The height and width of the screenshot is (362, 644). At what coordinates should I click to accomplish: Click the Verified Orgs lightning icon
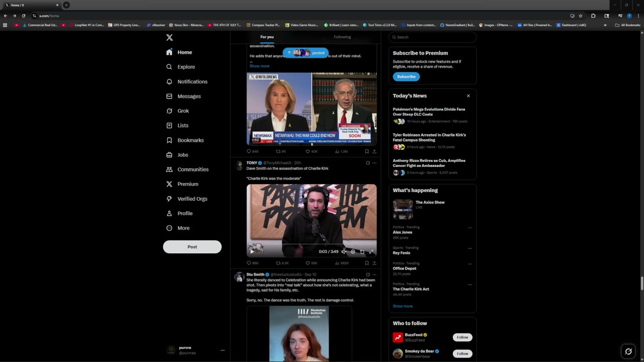tap(170, 199)
